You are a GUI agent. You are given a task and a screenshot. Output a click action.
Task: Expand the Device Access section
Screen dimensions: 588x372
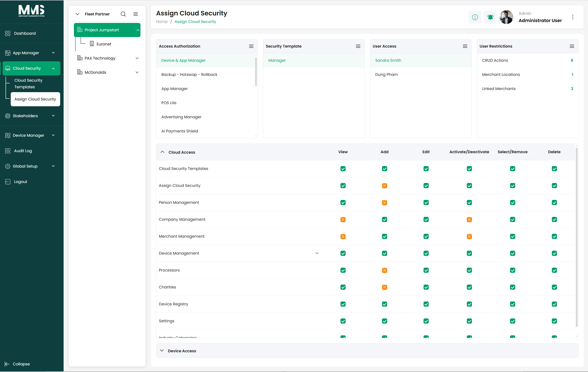click(x=367, y=351)
